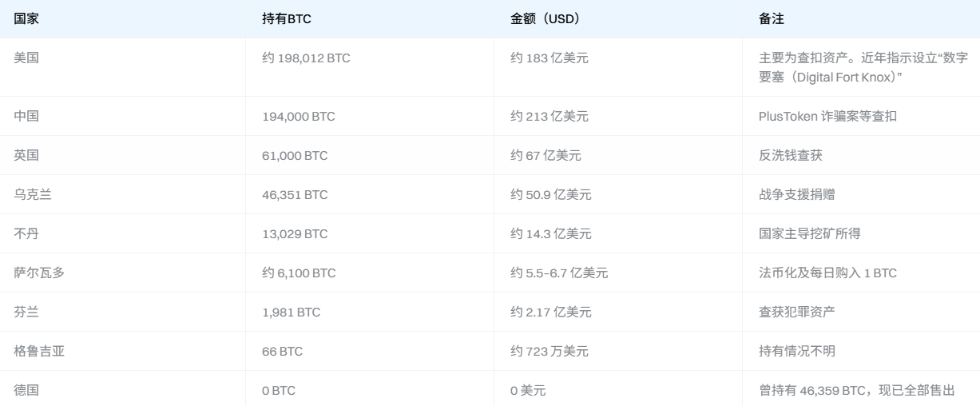Image resolution: width=980 pixels, height=406 pixels.
Task: Select the 萨尔瓦多 country cell
Action: 39,273
